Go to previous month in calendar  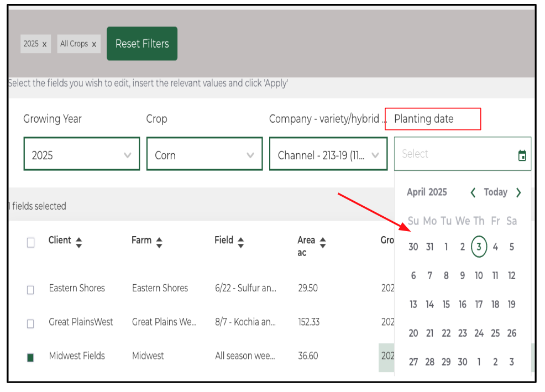473,192
